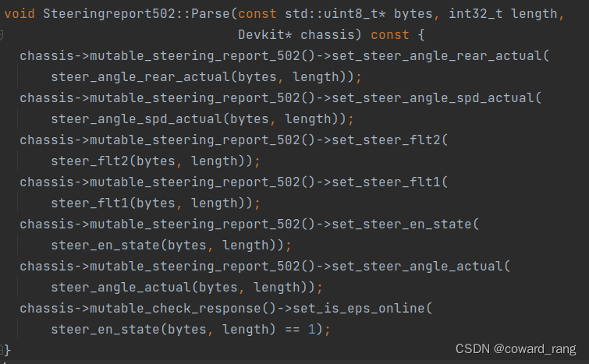Click 'steer_en_state(bytes, length));' line
The height and width of the screenshot is (364, 589).
pos(172,245)
